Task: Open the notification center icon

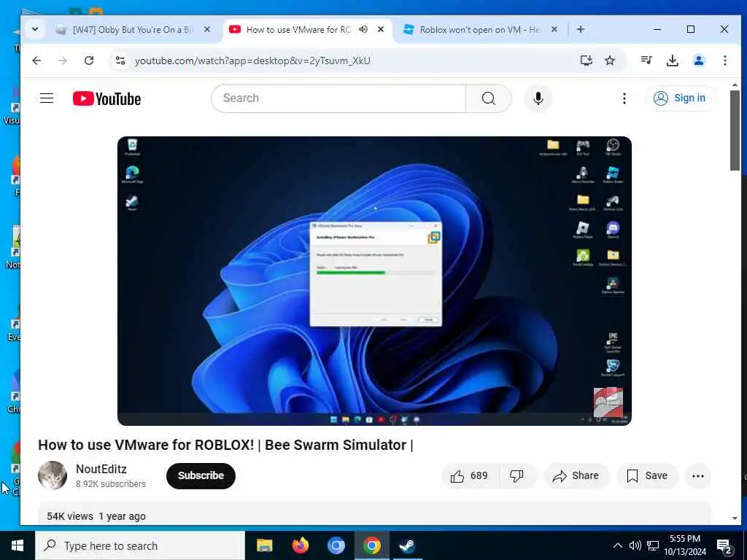Action: 724,545
